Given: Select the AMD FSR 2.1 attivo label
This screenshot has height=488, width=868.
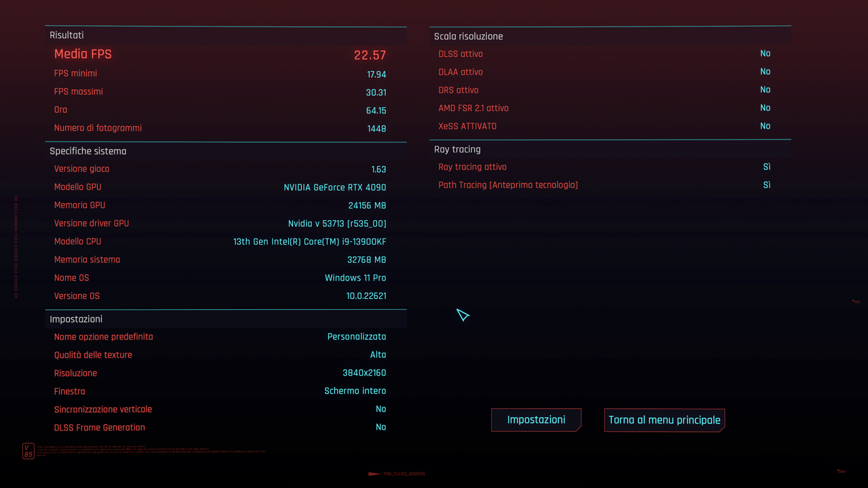Looking at the screenshot, I should pos(473,108).
